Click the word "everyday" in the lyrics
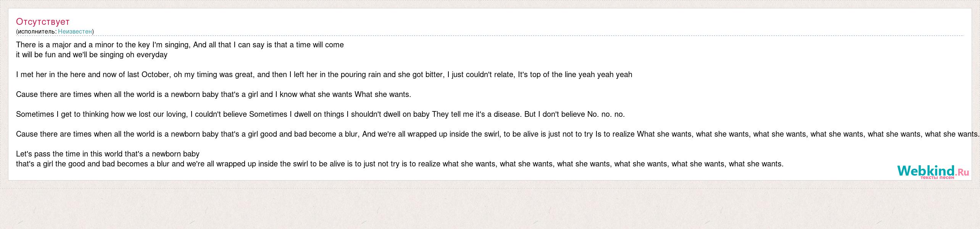 click(x=152, y=55)
